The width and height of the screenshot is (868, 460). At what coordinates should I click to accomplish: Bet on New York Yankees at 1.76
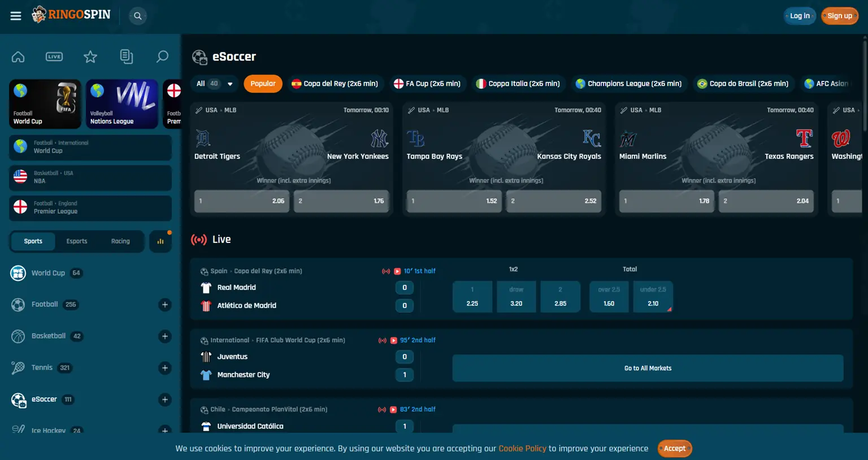point(341,201)
